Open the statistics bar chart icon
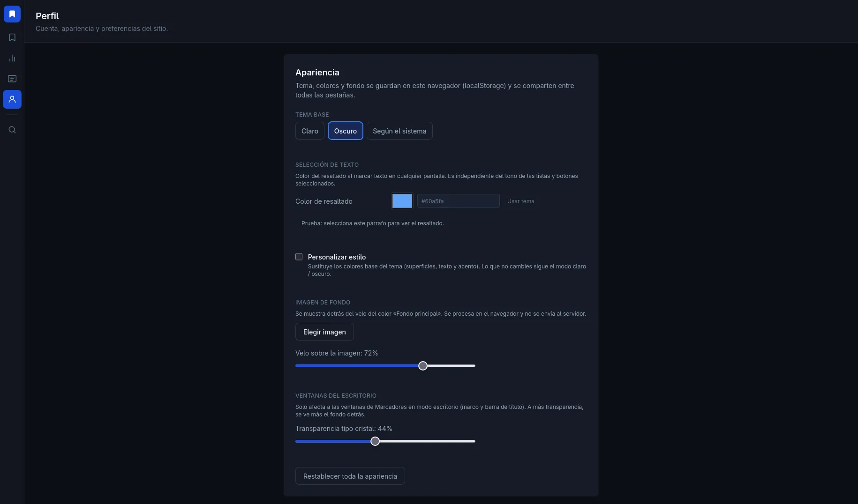 tap(12, 58)
